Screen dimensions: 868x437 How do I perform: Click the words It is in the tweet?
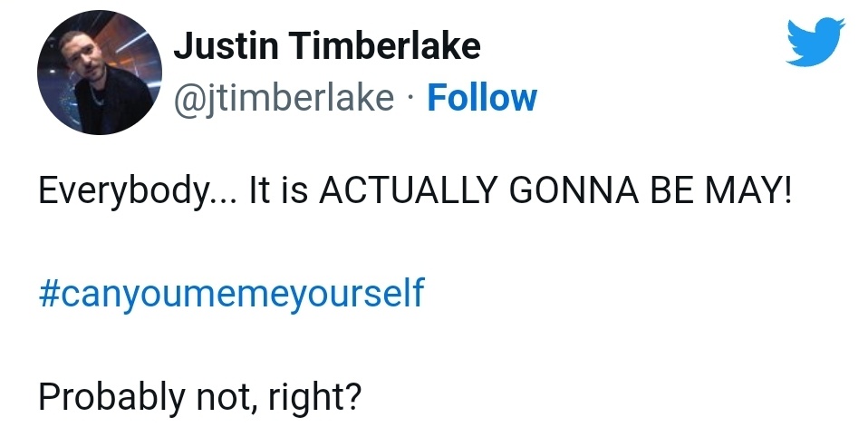click(x=278, y=190)
